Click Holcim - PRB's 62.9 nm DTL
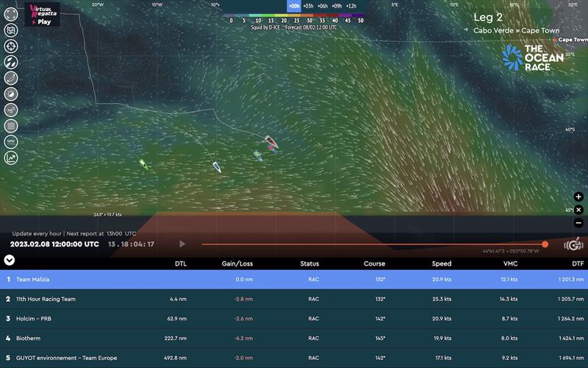This screenshot has width=588, height=368. point(176,319)
